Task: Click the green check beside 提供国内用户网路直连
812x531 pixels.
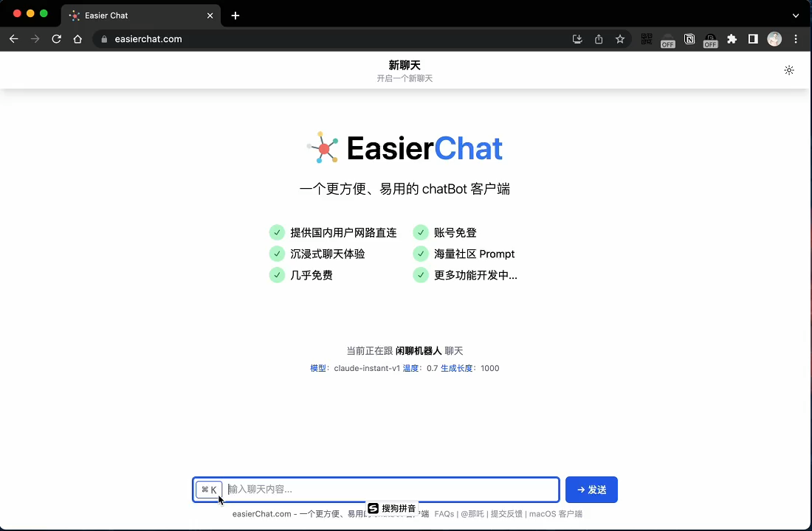Action: point(277,232)
